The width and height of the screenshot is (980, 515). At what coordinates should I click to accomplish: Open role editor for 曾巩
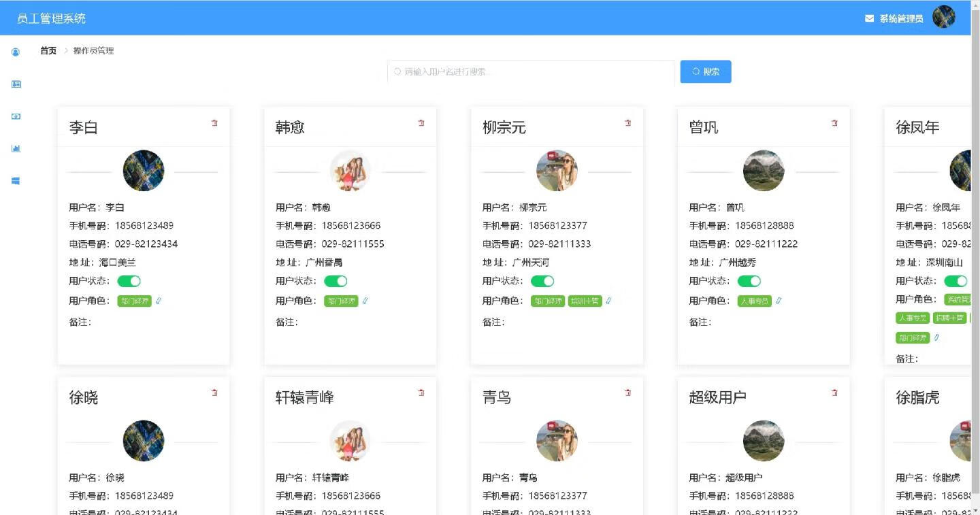(779, 301)
